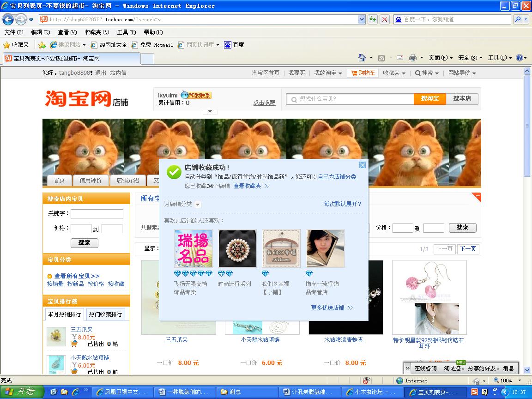This screenshot has height=399, width=532.
Task: Open the 店铺介绍 shop tab
Action: click(x=128, y=181)
